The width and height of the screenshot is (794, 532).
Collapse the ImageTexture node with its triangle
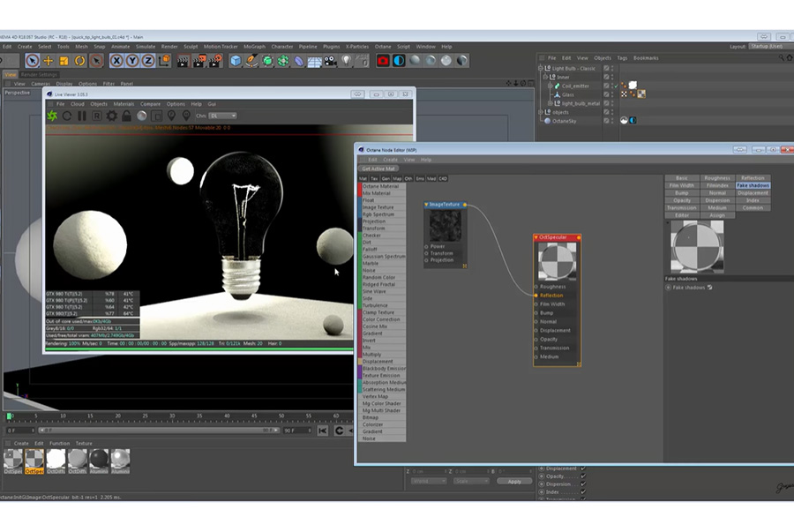click(428, 206)
